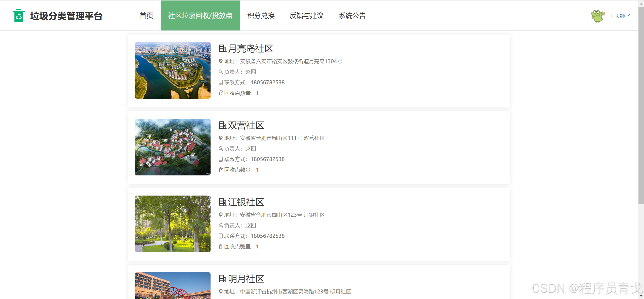Click the 双营社区 aerial thumbnail image

173,147
